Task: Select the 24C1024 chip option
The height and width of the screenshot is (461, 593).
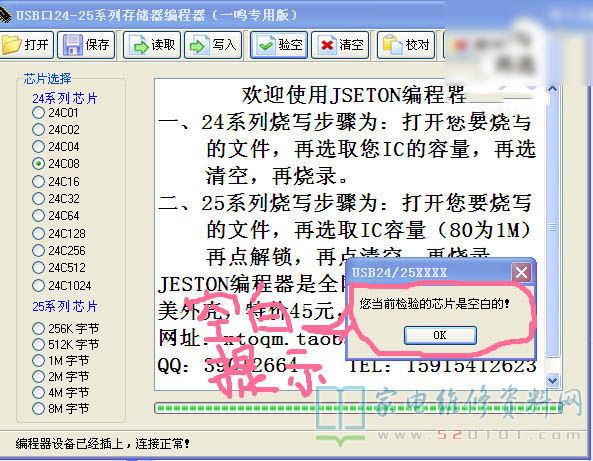Action: point(38,285)
